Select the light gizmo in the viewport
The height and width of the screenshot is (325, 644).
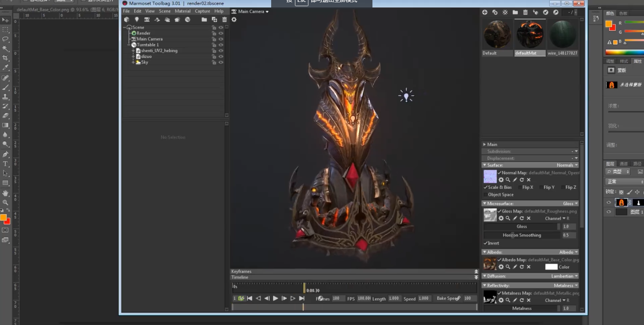(x=406, y=95)
